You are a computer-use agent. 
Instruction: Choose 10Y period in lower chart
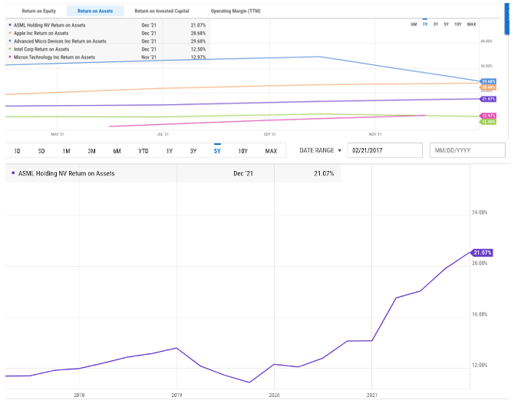click(243, 151)
